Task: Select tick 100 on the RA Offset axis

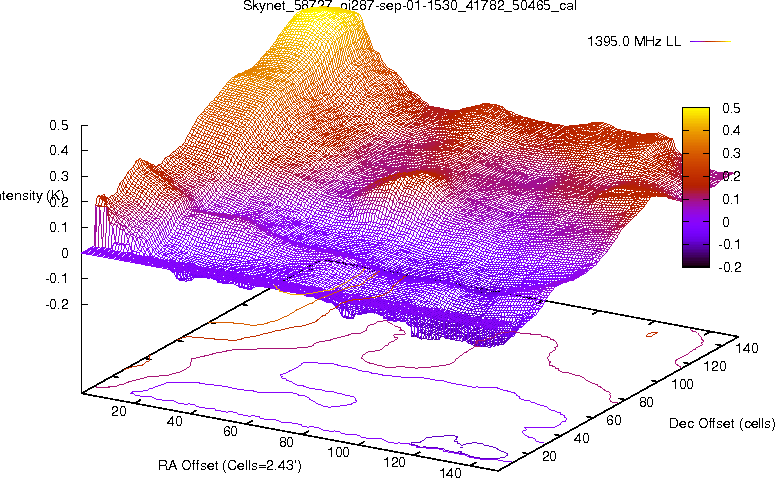Action: click(339, 452)
